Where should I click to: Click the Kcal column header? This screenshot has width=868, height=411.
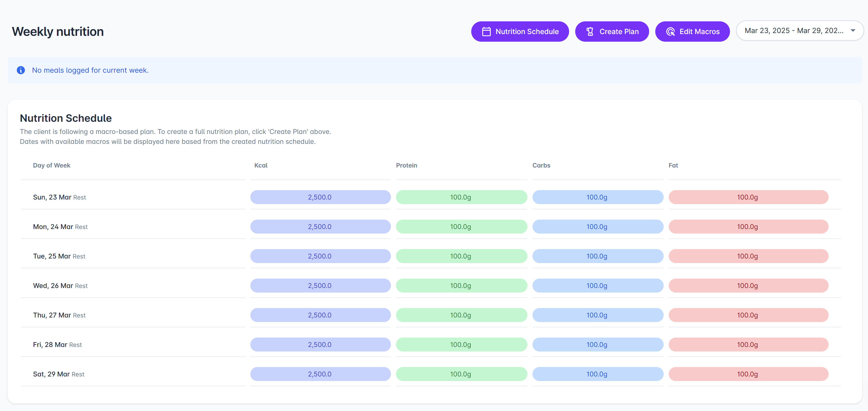click(261, 165)
